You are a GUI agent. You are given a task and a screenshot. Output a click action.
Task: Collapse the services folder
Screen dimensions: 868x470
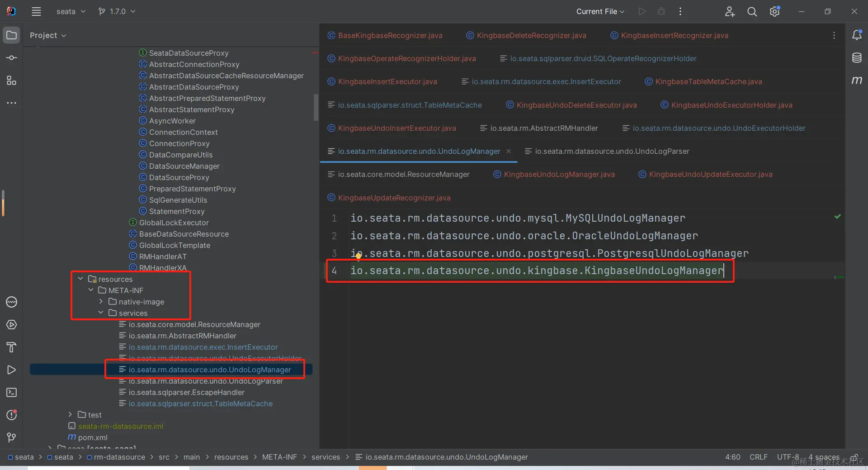101,313
